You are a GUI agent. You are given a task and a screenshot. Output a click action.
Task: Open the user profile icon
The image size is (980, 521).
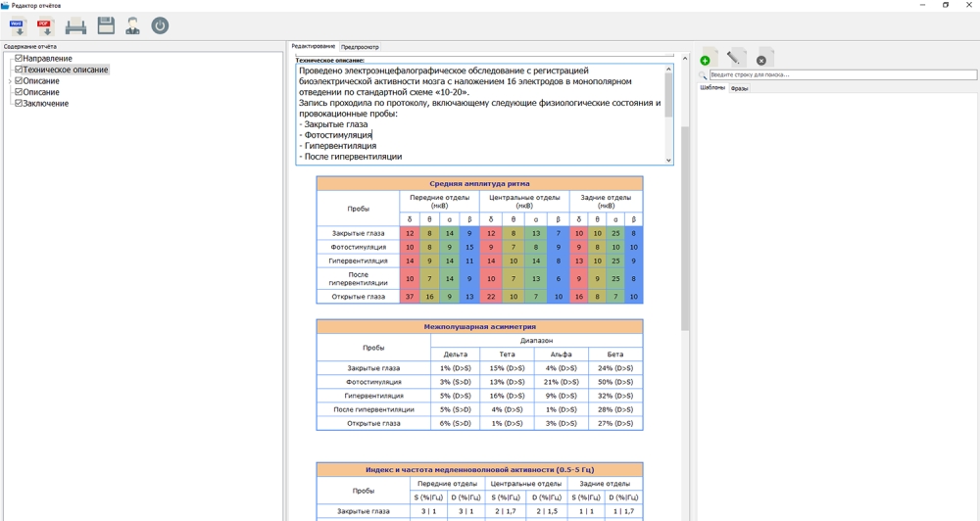132,26
